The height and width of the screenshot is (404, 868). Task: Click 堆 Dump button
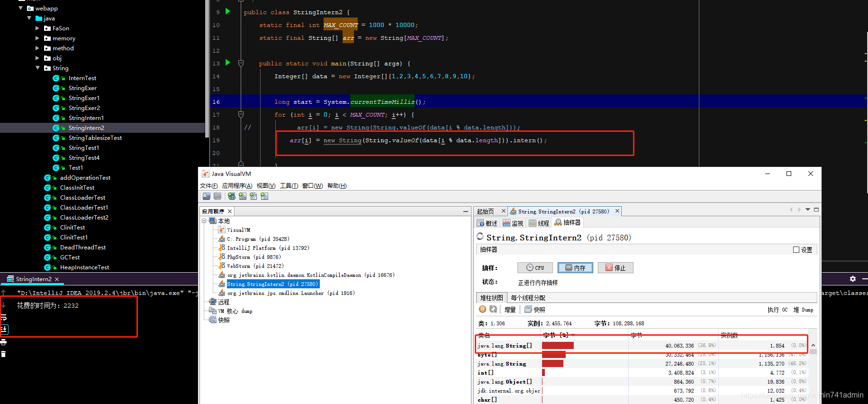[804, 310]
